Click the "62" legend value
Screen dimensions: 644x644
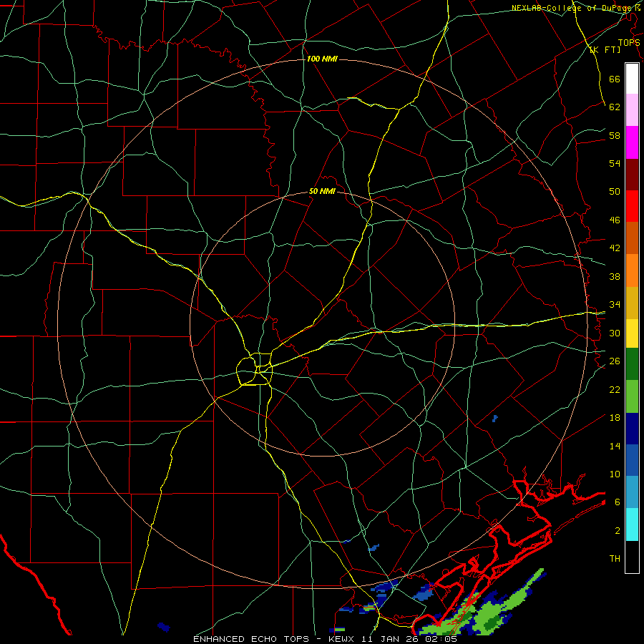[x=615, y=107]
